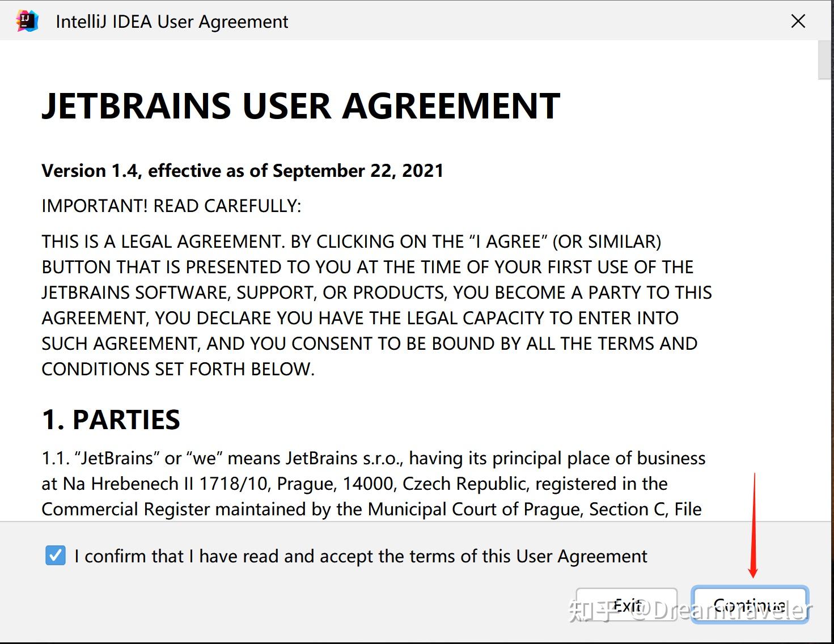Select the 1. PARTIES section heading
This screenshot has width=834, height=644.
coord(111,420)
